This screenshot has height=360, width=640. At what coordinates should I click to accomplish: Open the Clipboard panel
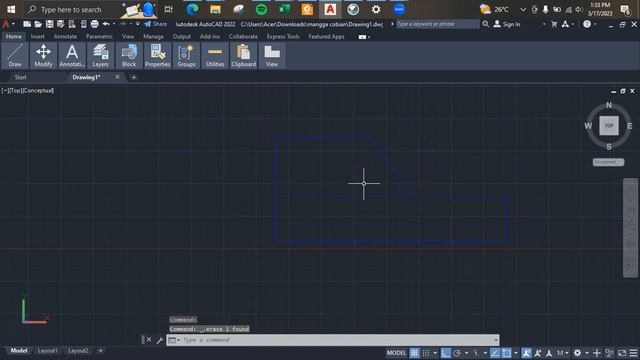coord(243,56)
